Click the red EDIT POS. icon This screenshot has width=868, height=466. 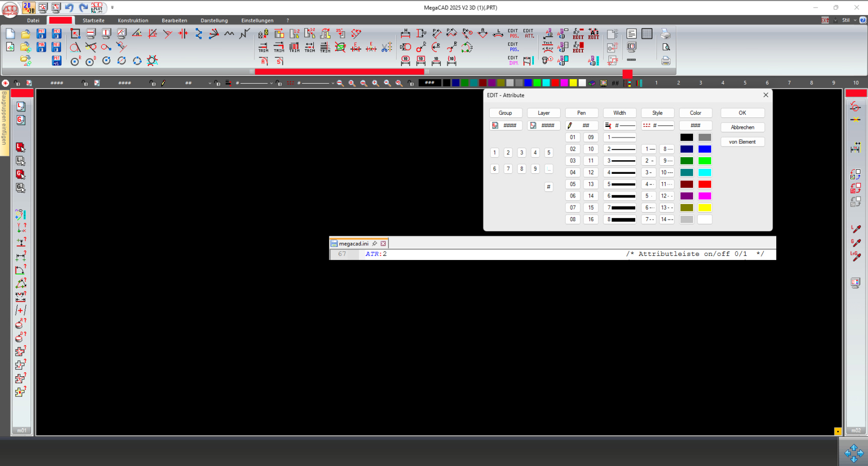pos(513,34)
